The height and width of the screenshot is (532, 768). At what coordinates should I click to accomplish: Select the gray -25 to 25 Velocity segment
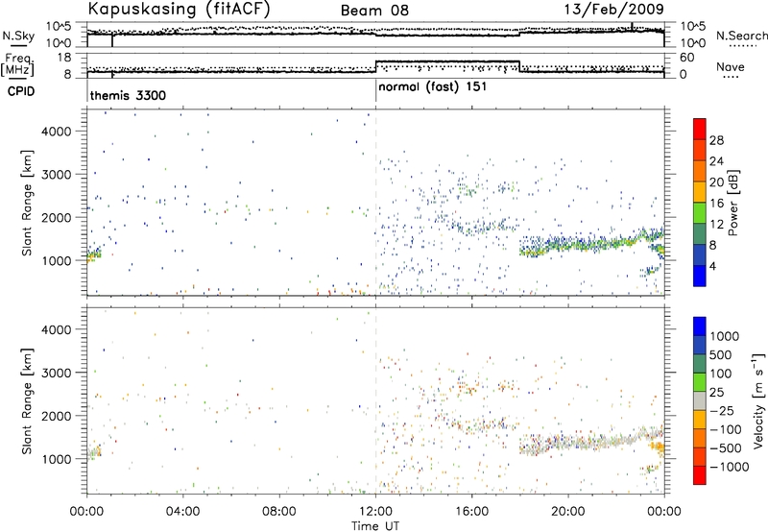click(700, 400)
